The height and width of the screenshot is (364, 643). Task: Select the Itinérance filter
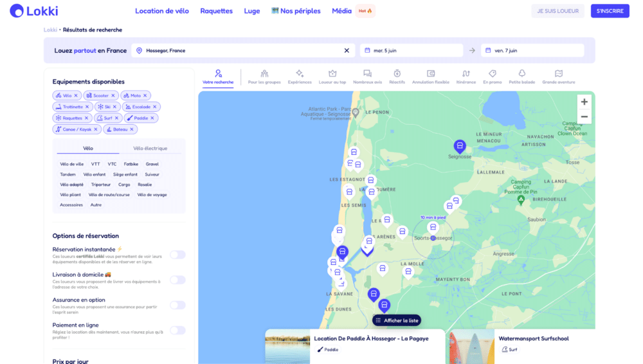point(466,77)
